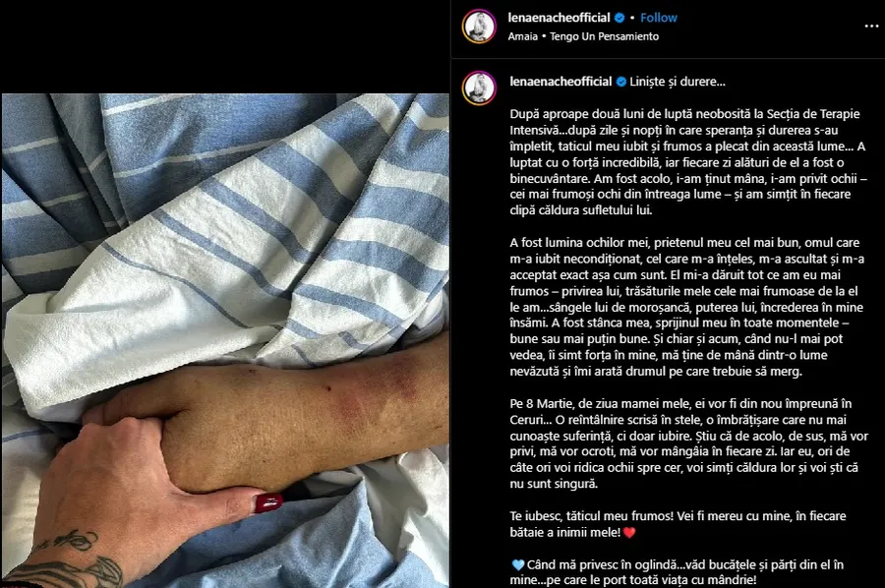Click the red heart emoji in the caption

click(629, 532)
